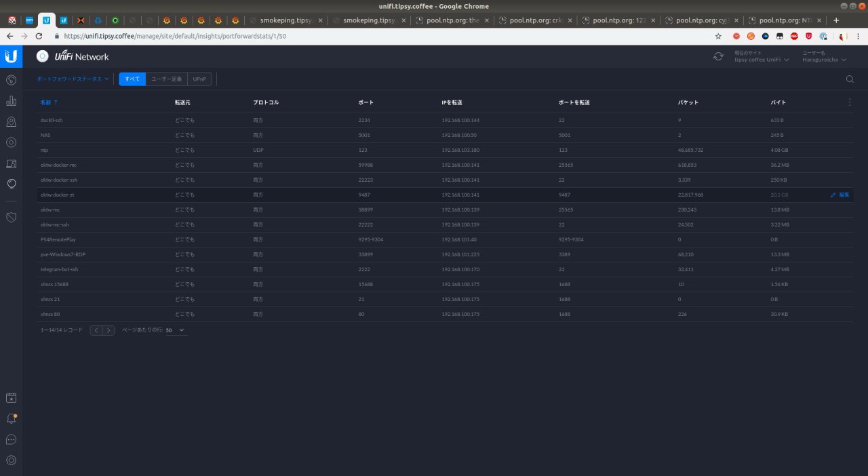Select the vlmcs 80 row name
868x476 pixels.
tap(50, 314)
